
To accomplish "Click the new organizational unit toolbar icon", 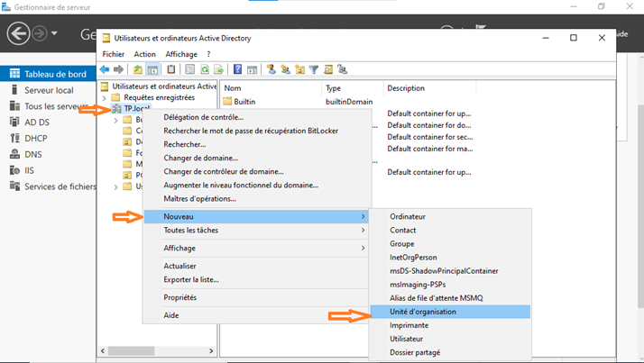I will [299, 69].
